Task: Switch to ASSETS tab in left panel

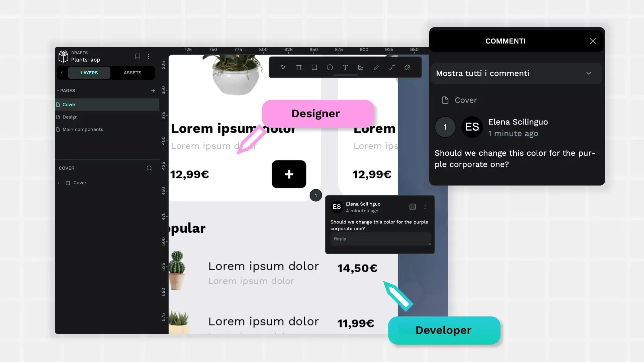Action: point(132,73)
